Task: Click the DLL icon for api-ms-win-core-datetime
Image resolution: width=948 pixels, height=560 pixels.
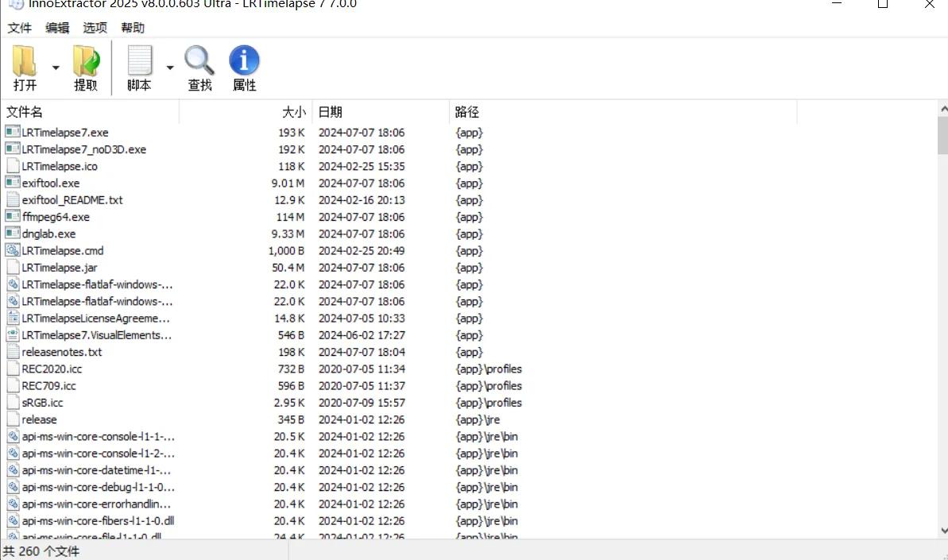Action: [x=12, y=470]
